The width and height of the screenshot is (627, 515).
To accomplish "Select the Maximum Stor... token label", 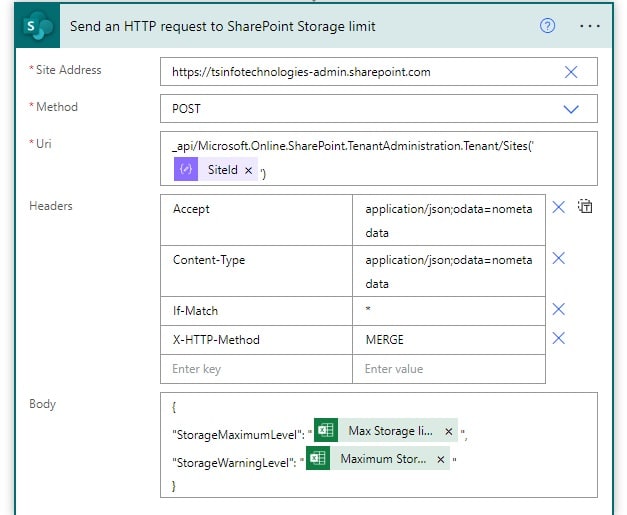I will 383,459.
